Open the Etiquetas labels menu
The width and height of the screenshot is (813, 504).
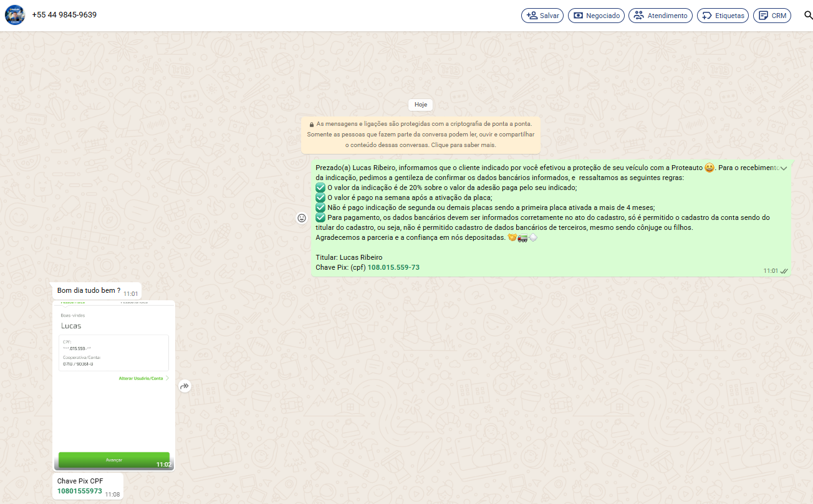coord(723,16)
